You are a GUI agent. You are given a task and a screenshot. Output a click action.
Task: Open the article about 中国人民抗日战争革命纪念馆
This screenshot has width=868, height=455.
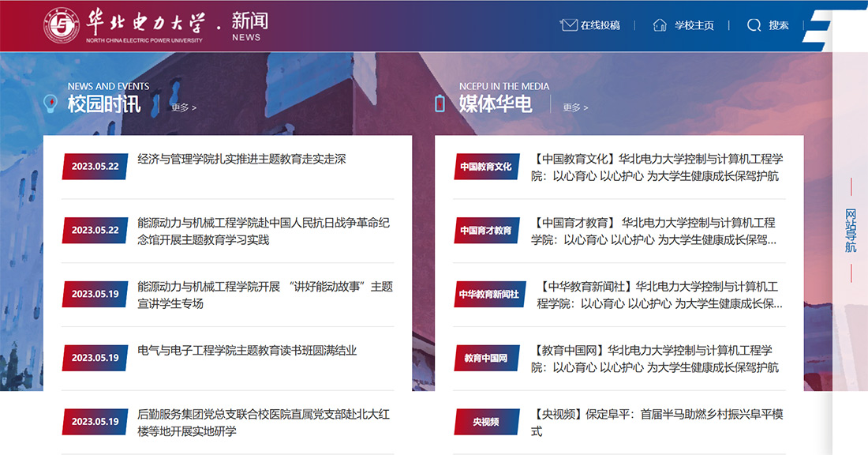click(x=264, y=231)
